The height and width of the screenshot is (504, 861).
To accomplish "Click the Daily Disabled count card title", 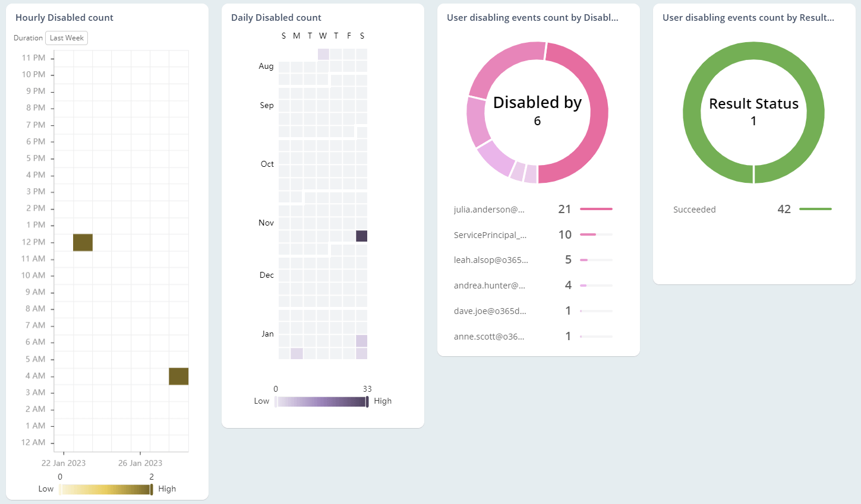I will click(276, 18).
